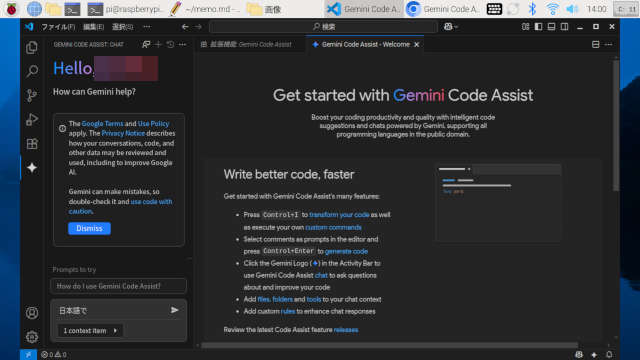This screenshot has width=640, height=360.
Task: Open the Explorer view in Activity Bar
Action: [32, 48]
